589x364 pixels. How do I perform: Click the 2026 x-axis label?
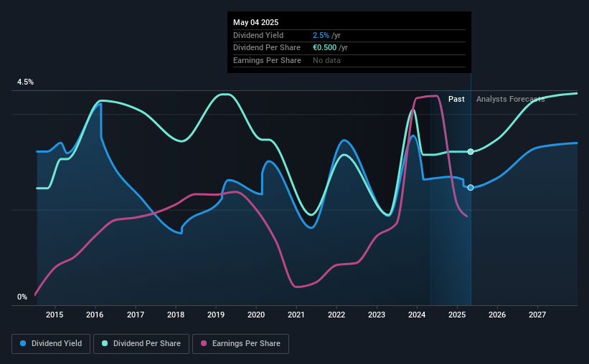coord(497,315)
